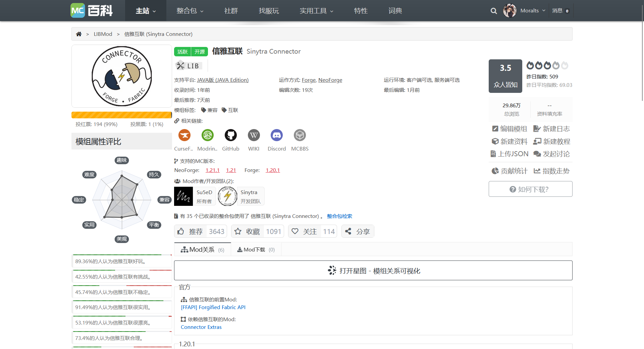Open the CurseForge link icon

(x=184, y=135)
